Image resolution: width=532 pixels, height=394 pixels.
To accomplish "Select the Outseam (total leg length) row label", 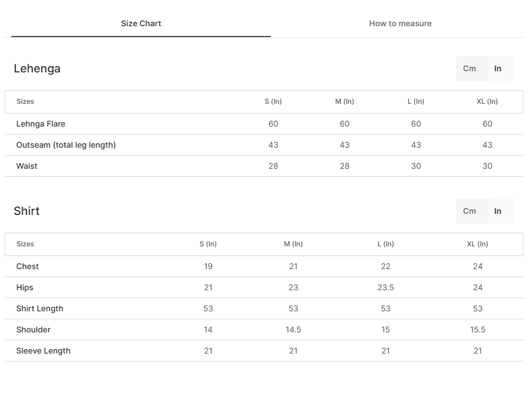I will click(66, 145).
